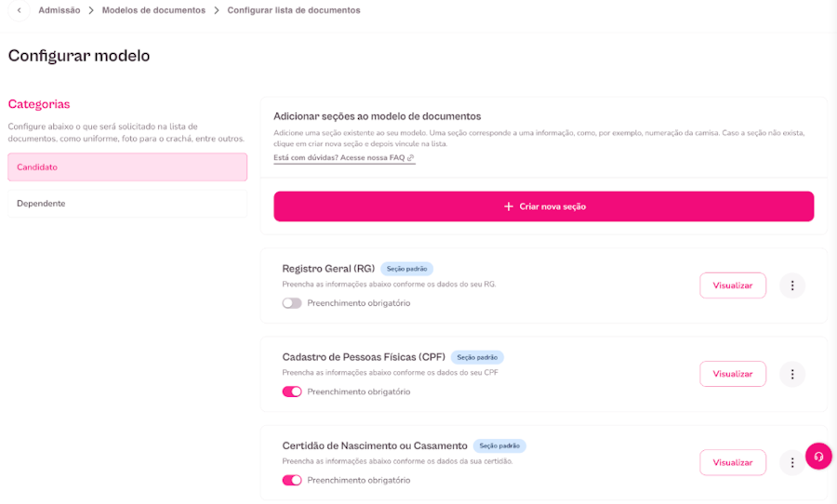Select the Dependente category

click(127, 203)
